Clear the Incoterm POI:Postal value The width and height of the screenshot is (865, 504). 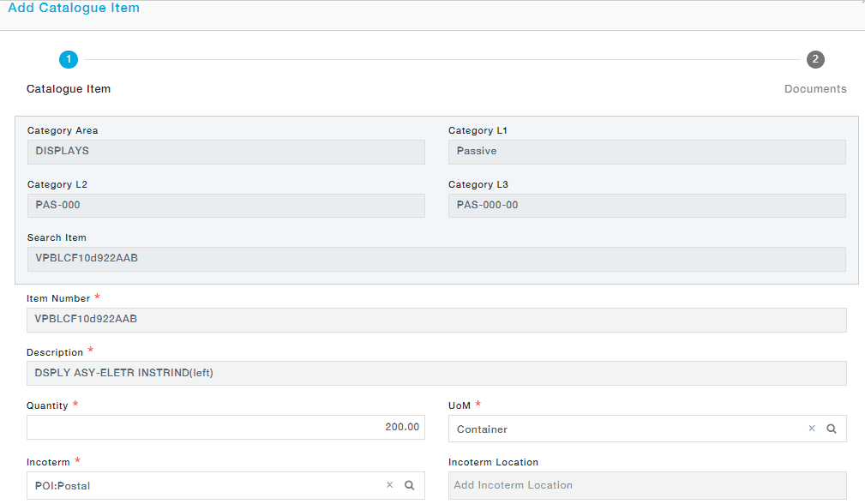pos(390,485)
